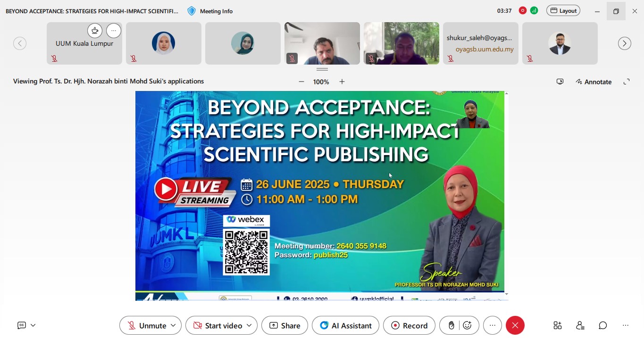Screen dimensions: 644x338
Task: Start annotating the shared screen
Action: coord(594,82)
